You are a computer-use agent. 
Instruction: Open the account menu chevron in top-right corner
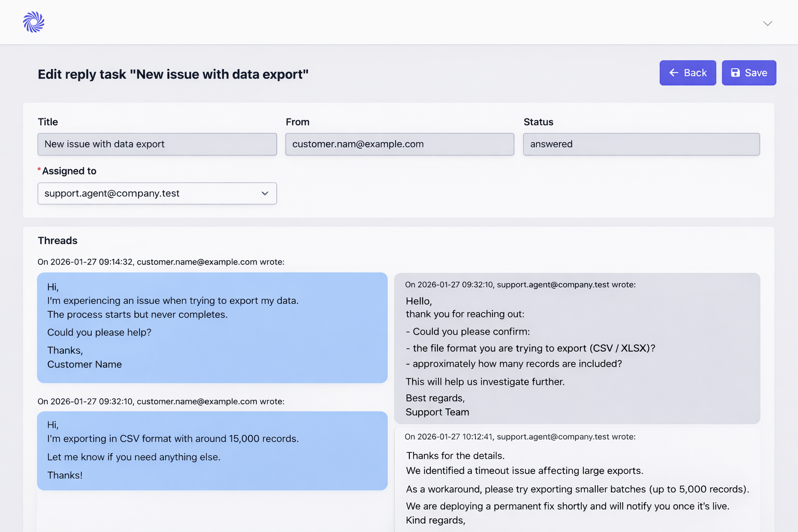click(x=767, y=23)
